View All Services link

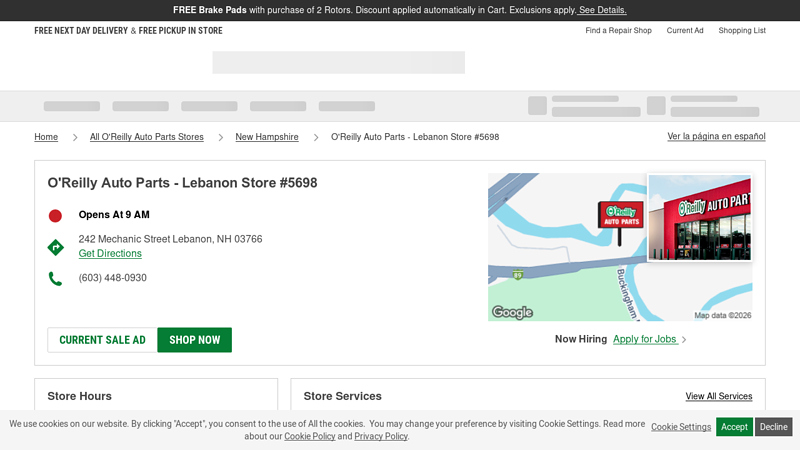[x=718, y=397]
